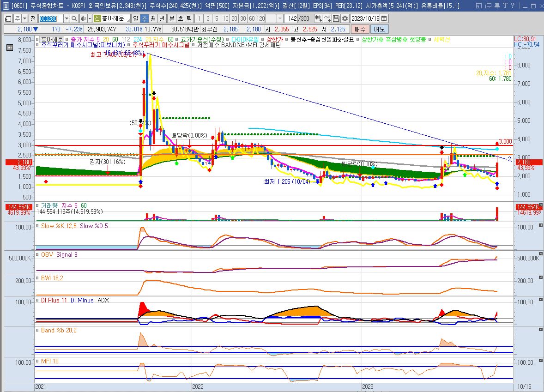
Task: Click the 매수 buy button
Action: tap(360, 29)
